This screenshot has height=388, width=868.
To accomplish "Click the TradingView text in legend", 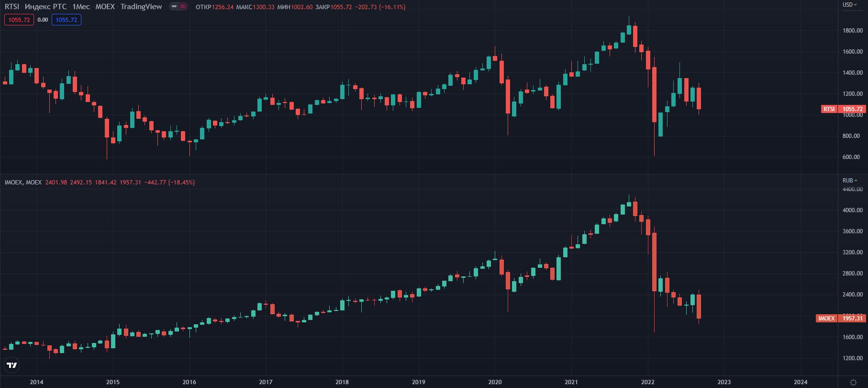I will (141, 7).
